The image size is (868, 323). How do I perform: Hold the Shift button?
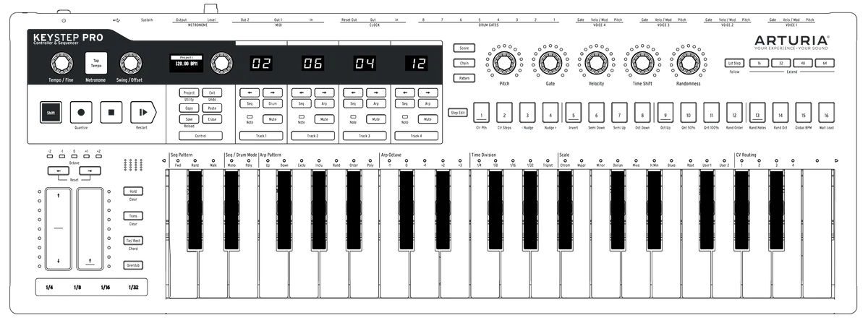51,112
